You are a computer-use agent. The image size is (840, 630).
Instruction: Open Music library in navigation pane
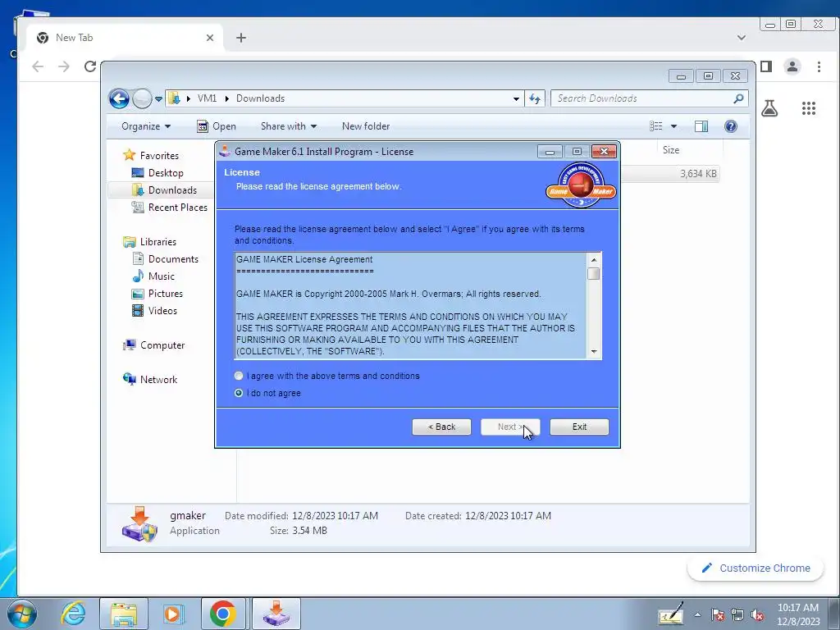pos(161,276)
